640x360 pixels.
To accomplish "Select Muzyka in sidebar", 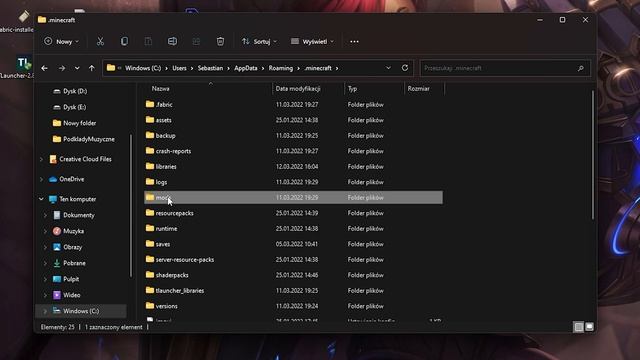I will coord(73,231).
